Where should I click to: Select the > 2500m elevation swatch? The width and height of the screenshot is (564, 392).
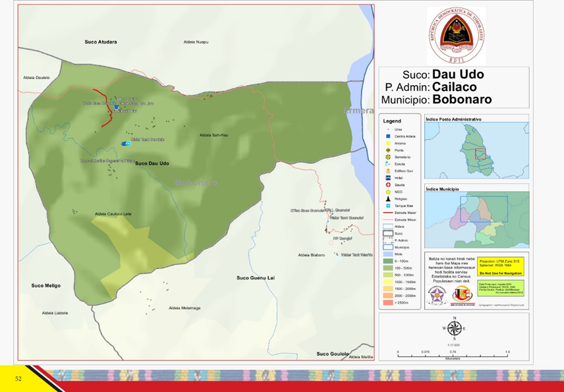[388, 303]
